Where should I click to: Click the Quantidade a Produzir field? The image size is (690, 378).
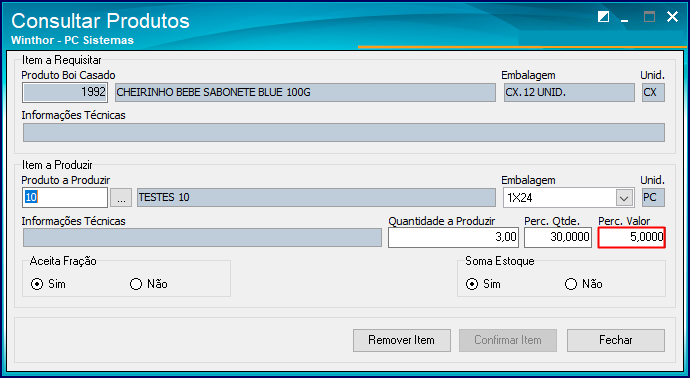point(453,238)
